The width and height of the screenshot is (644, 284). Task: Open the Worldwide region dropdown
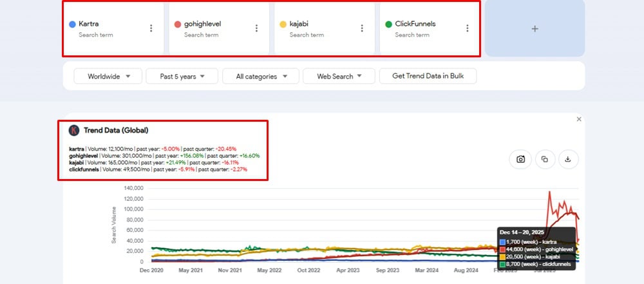tap(108, 76)
